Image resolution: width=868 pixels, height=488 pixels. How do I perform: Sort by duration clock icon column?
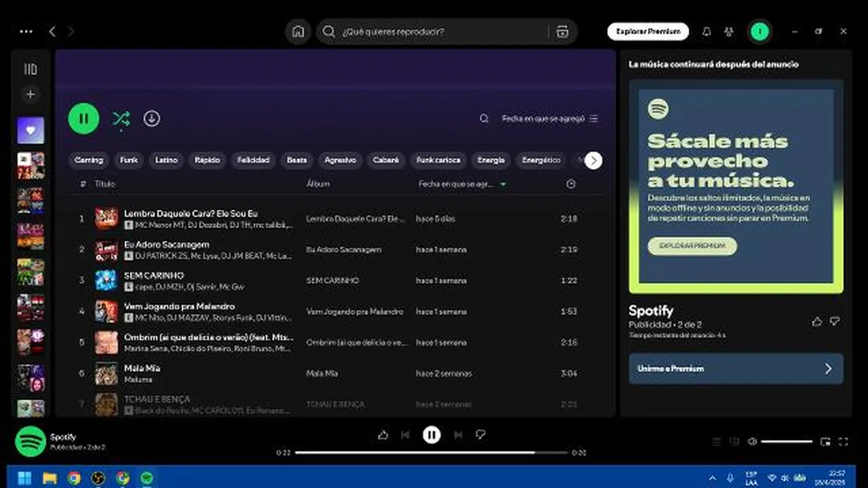pos(571,184)
